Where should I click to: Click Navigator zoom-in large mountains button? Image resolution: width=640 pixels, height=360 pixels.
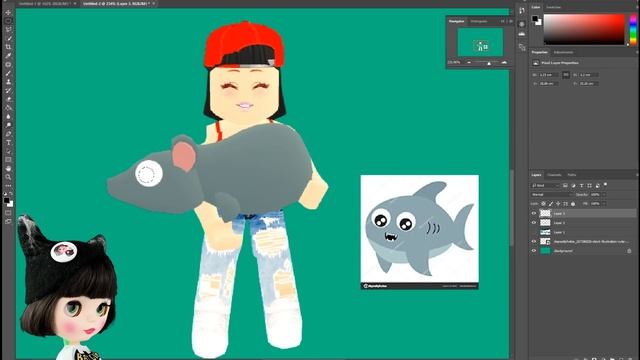[x=504, y=62]
